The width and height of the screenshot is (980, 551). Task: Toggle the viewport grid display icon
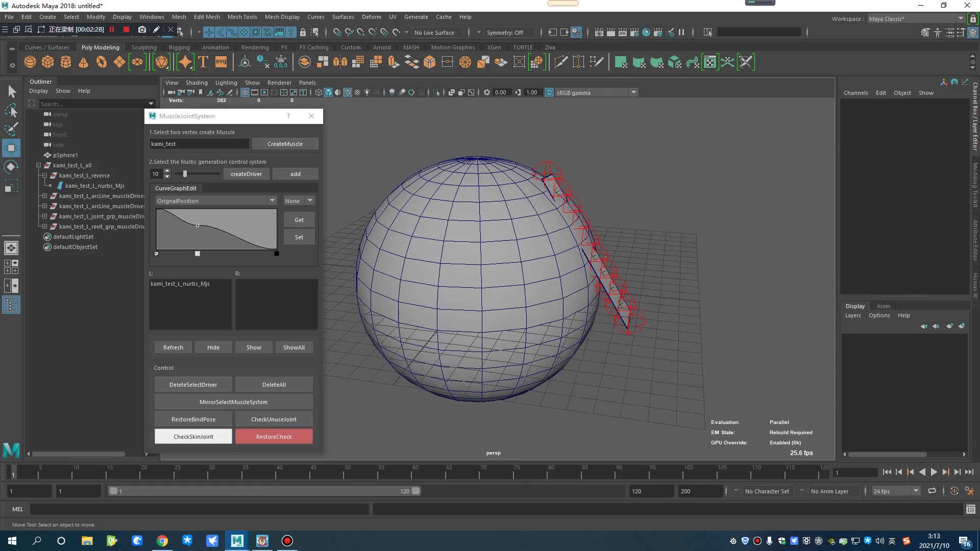(x=245, y=92)
